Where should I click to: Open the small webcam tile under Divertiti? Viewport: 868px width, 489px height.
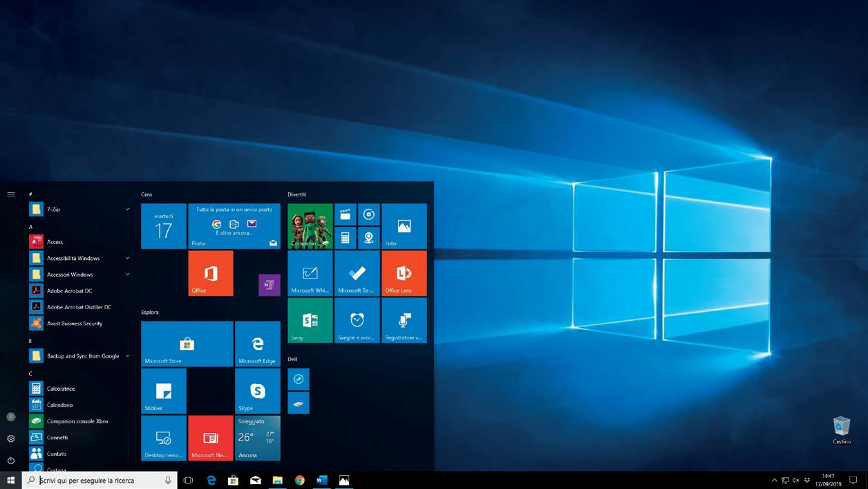click(369, 238)
